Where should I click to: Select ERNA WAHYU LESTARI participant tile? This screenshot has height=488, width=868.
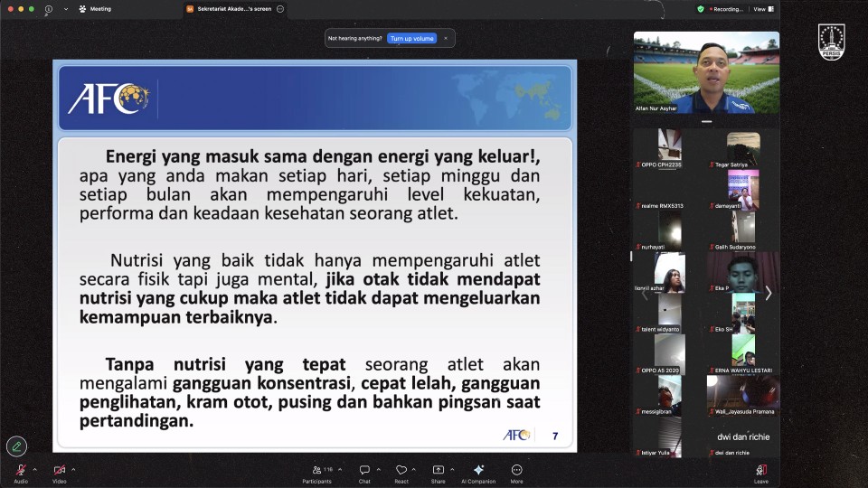point(743,354)
